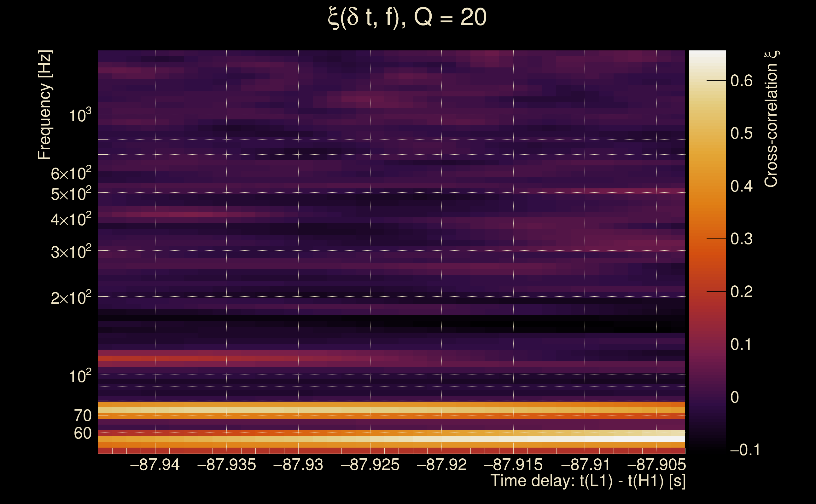Click the 60 Hz frequency tick label

(x=82, y=433)
